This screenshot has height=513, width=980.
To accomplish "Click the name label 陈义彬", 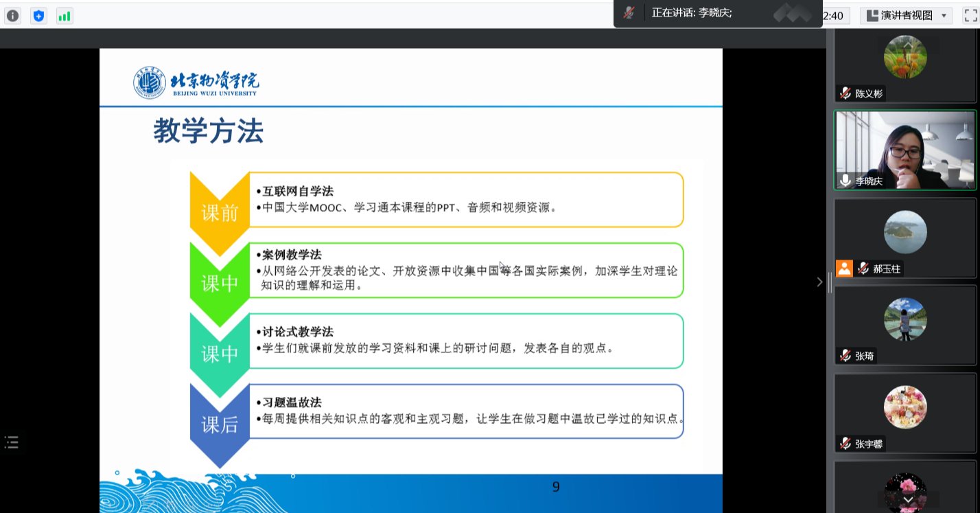I will (x=868, y=94).
